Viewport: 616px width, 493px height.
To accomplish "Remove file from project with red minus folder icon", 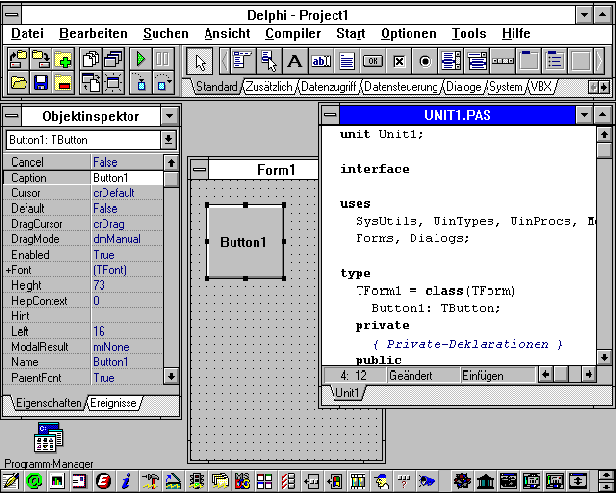I will (63, 83).
